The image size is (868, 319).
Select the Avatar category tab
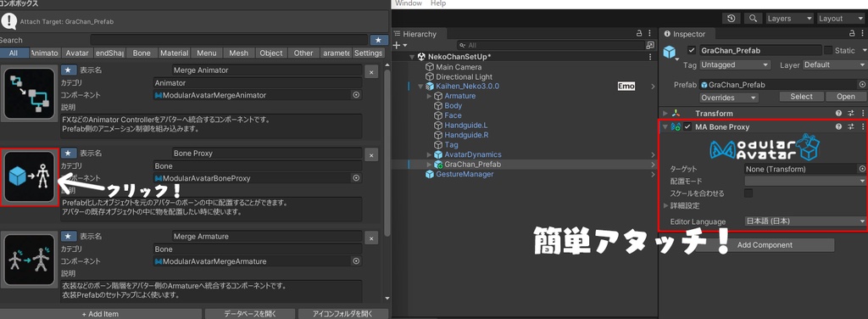pos(77,53)
